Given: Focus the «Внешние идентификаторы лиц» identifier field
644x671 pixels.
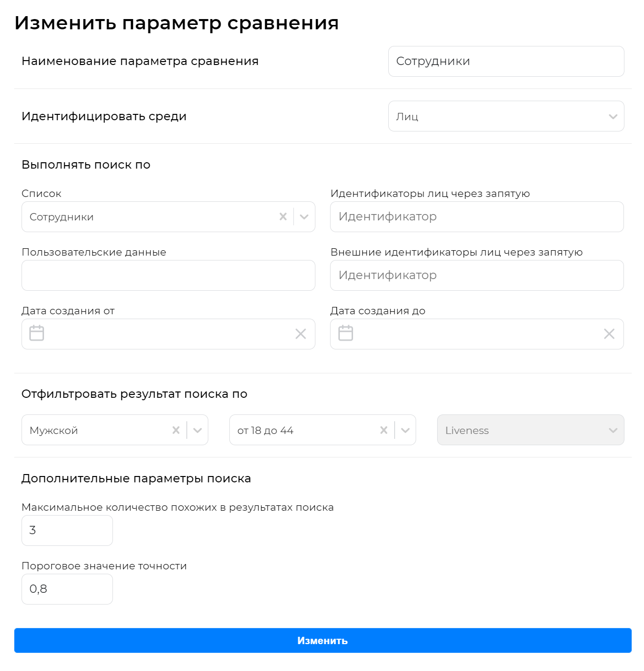Looking at the screenshot, I should [477, 275].
